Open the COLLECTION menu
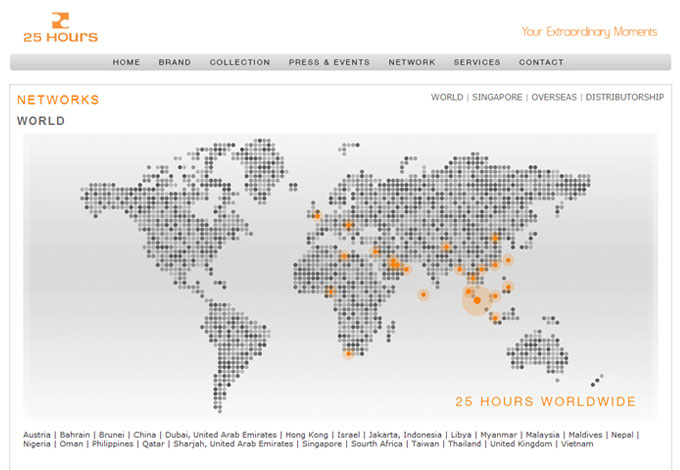The width and height of the screenshot is (680, 470). [239, 62]
